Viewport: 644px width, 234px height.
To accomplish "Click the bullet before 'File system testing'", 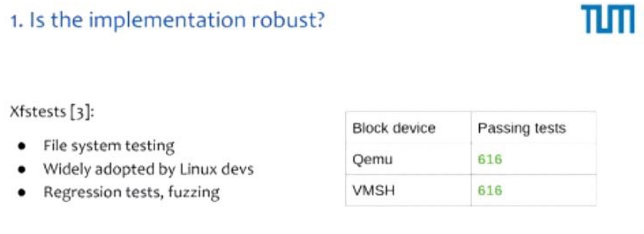I will [21, 146].
